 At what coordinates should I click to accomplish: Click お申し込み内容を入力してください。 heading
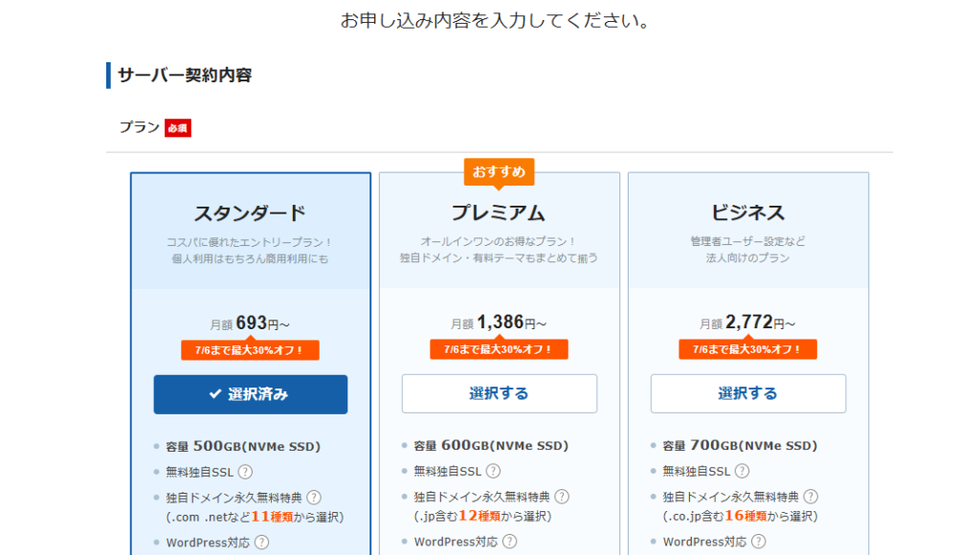tap(498, 21)
